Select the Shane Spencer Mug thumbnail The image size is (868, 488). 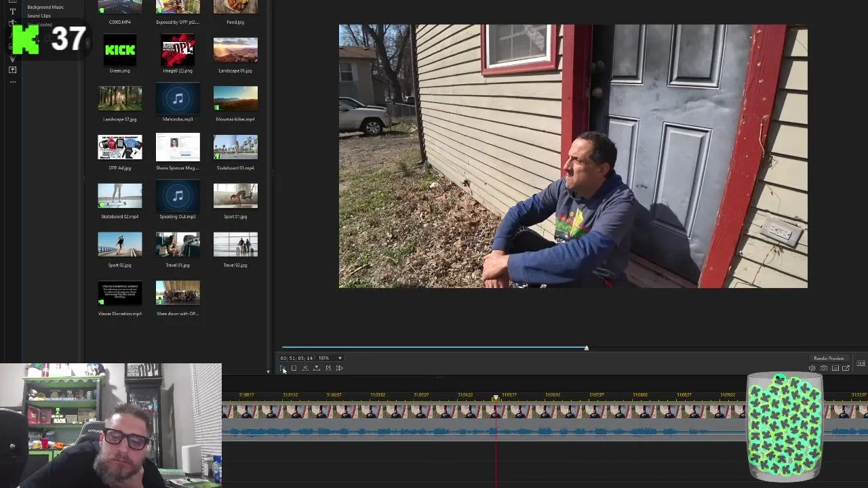click(x=178, y=147)
